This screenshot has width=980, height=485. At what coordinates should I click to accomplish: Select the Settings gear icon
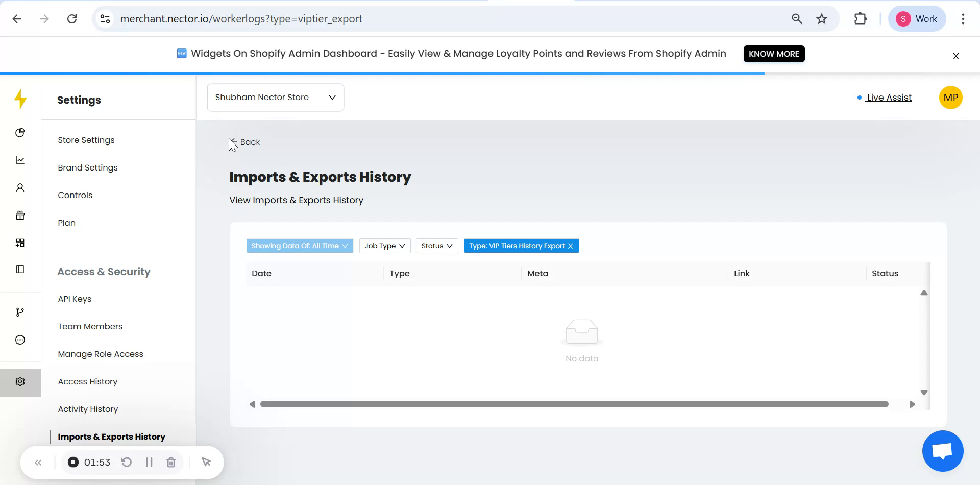click(x=20, y=381)
